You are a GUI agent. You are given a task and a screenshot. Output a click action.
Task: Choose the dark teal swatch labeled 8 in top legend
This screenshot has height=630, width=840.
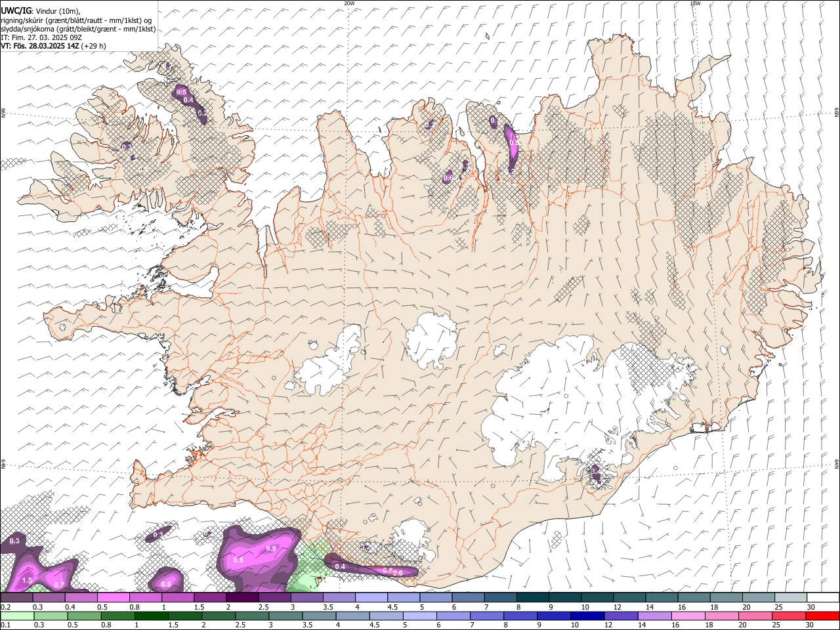coord(532,598)
